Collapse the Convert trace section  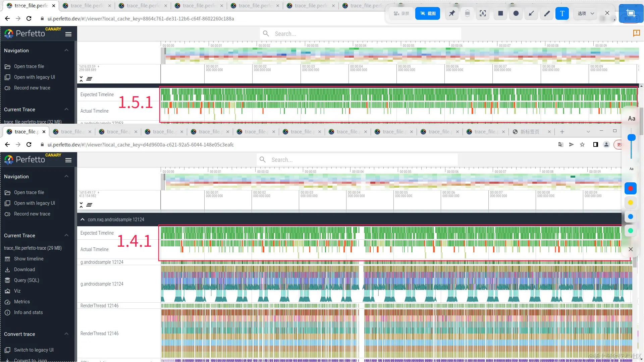(66, 334)
